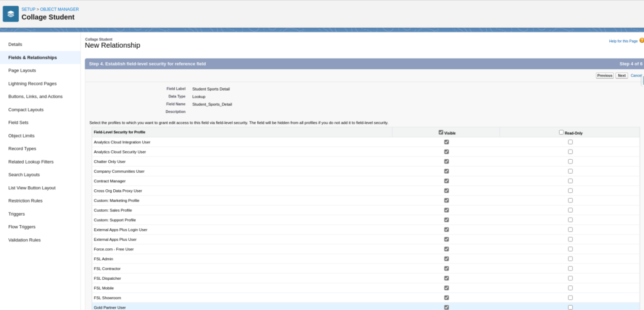Open Lightning Record Pages sidebar item

33,84
